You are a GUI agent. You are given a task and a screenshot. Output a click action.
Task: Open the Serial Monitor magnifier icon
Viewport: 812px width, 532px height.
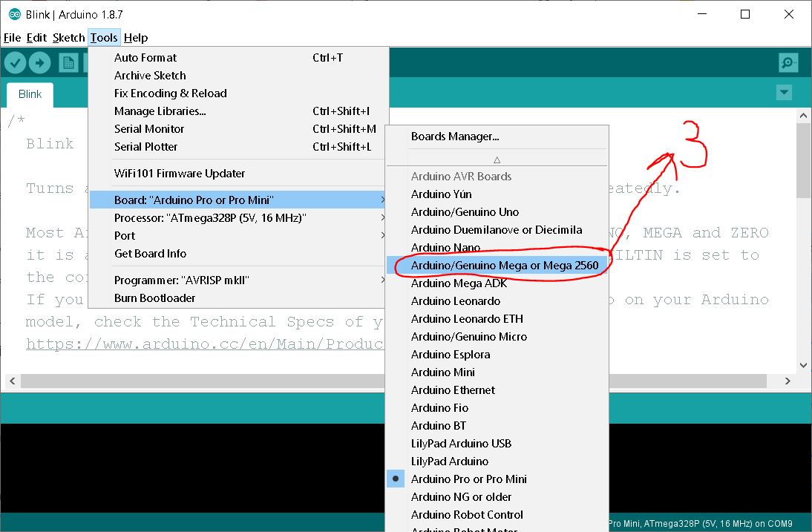pos(788,62)
